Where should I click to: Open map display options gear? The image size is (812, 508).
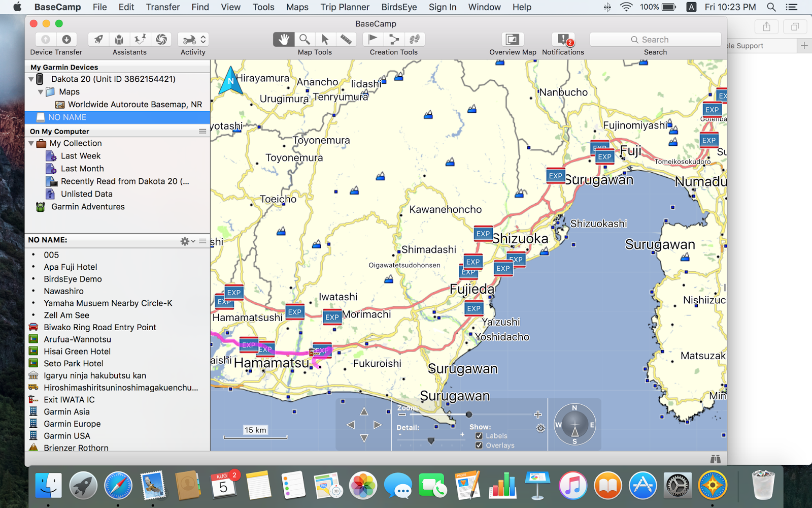[540, 428]
